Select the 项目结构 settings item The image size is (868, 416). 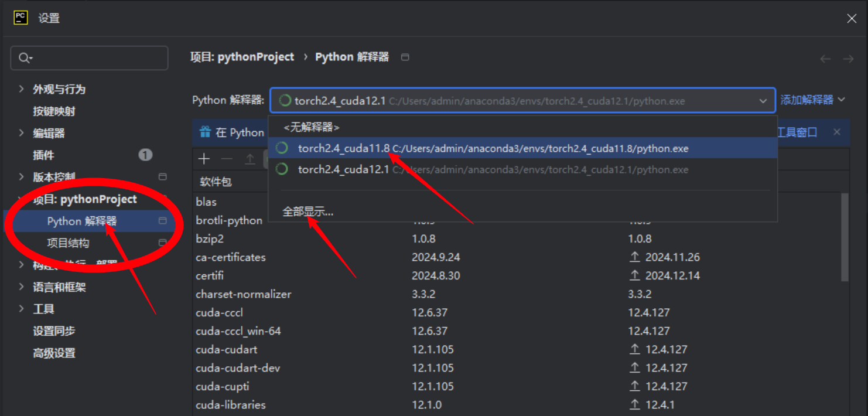68,243
